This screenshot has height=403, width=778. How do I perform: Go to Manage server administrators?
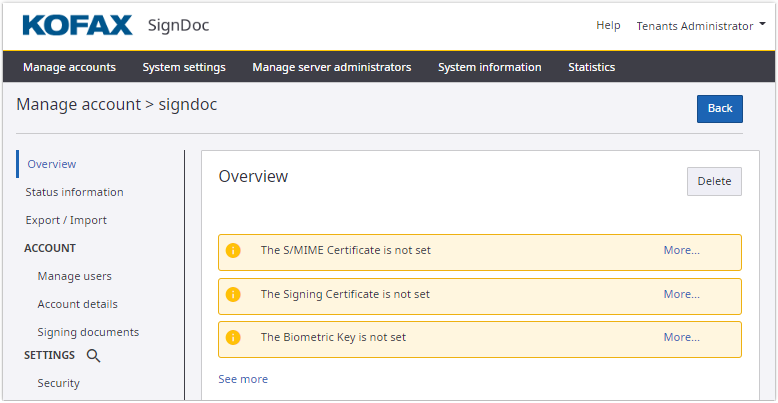pos(331,67)
